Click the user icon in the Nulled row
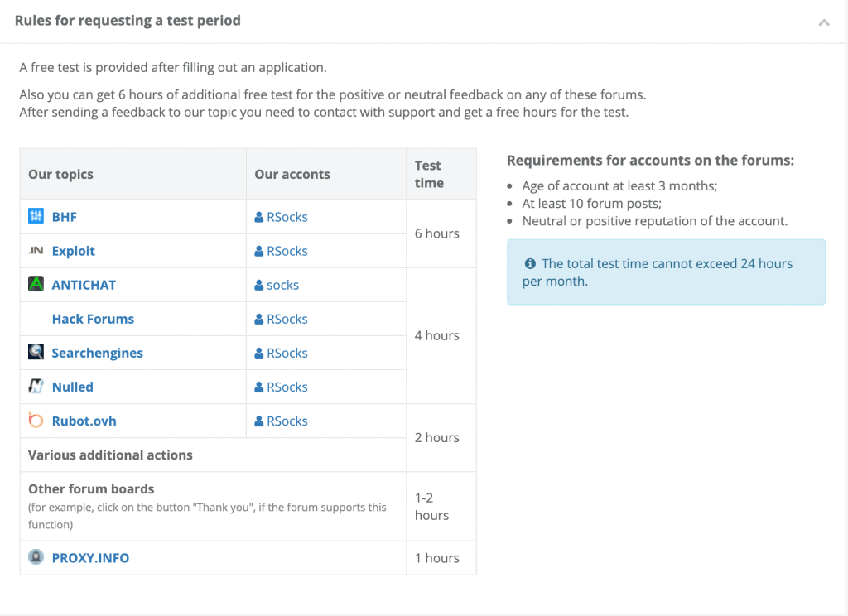 coord(259,387)
